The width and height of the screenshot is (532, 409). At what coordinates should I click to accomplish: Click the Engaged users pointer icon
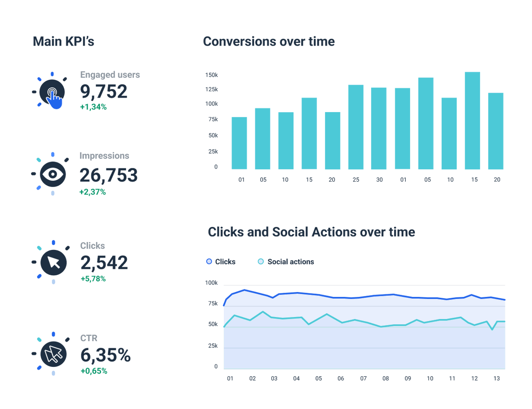(x=53, y=91)
